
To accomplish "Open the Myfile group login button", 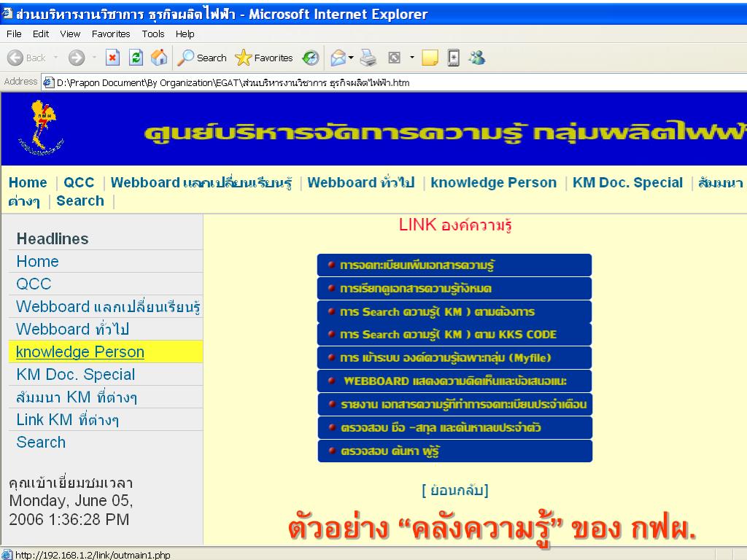I will point(454,357).
